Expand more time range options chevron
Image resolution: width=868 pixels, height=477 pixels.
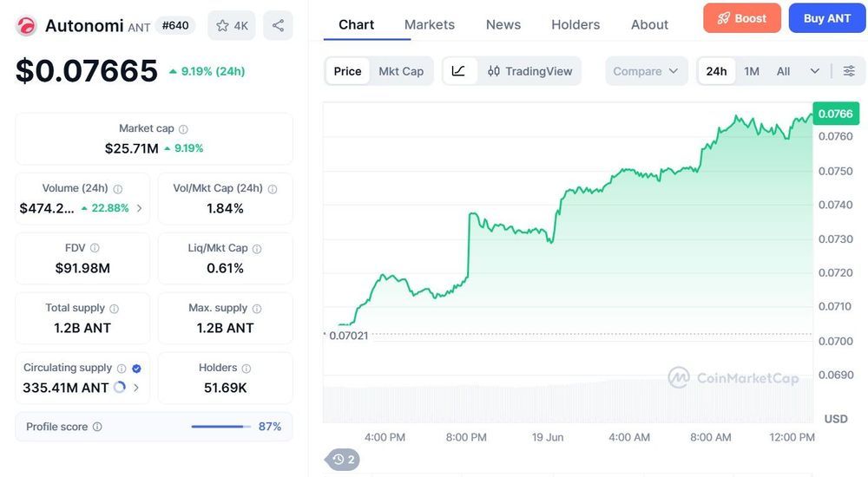click(815, 71)
